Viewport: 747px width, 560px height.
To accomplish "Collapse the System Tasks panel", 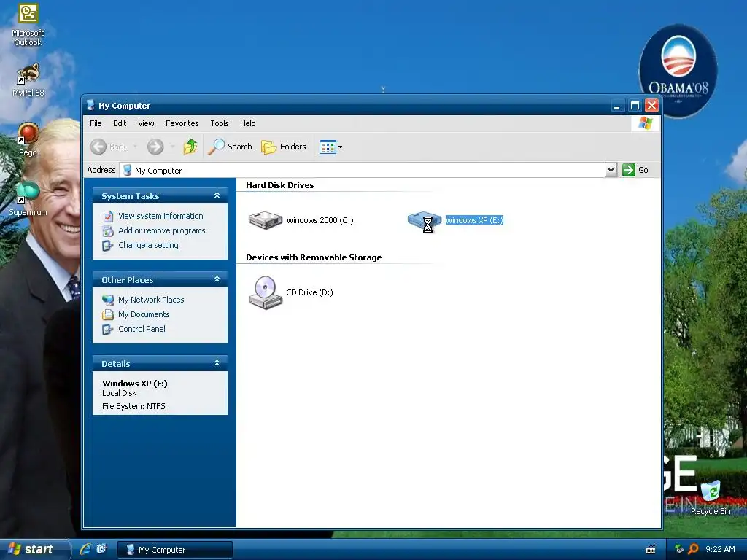I will click(x=217, y=195).
